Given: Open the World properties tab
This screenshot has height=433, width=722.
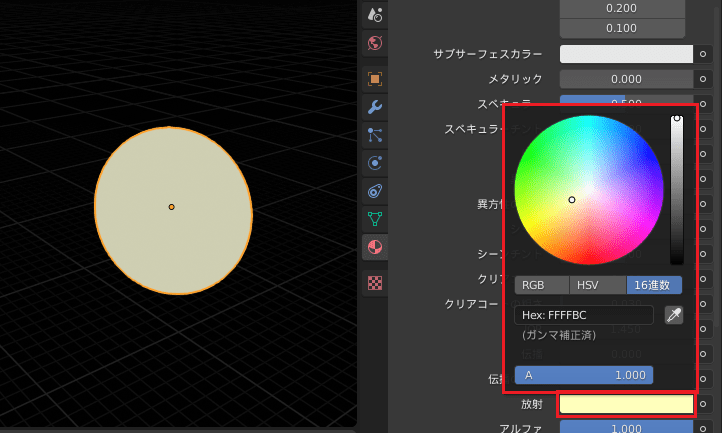Looking at the screenshot, I should pos(375,43).
